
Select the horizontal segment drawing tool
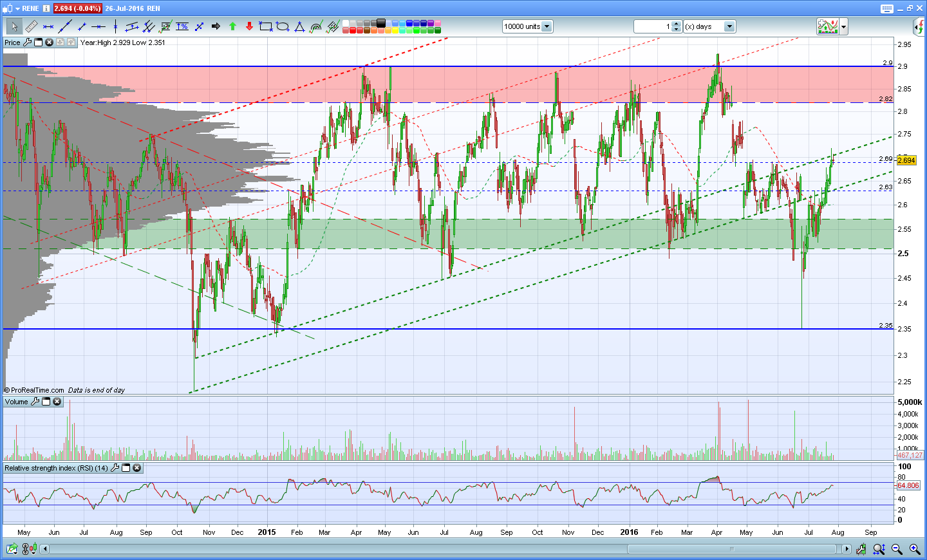[48, 26]
